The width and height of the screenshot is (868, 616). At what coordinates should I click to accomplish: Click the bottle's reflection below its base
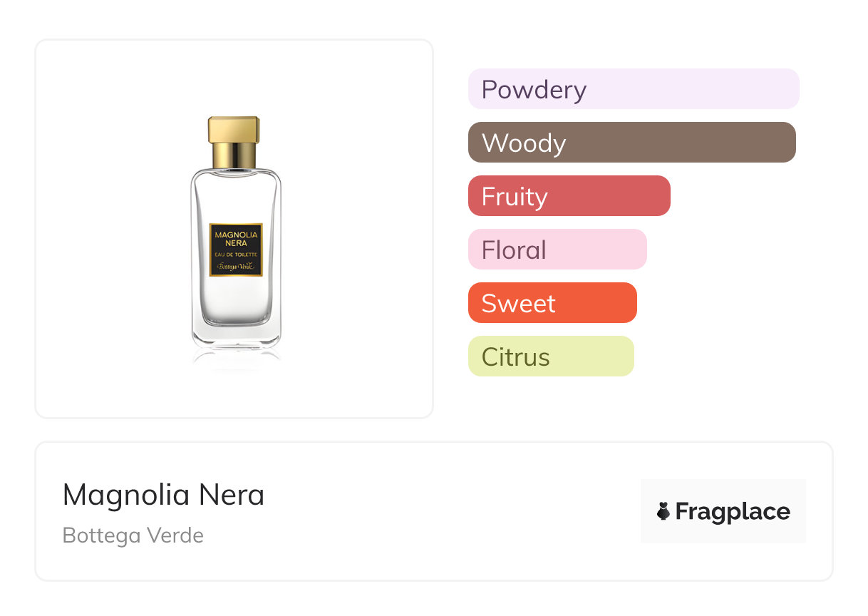(x=236, y=356)
